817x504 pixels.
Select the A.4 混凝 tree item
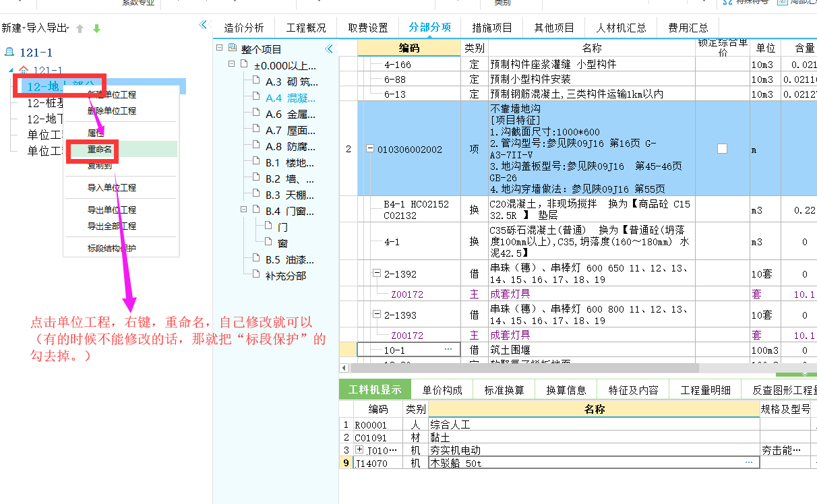click(x=290, y=98)
